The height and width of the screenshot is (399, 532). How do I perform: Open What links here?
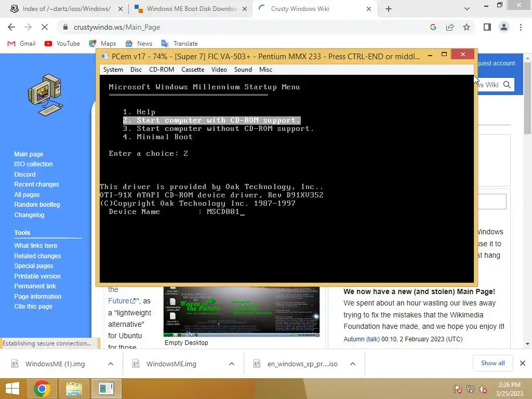click(x=36, y=245)
